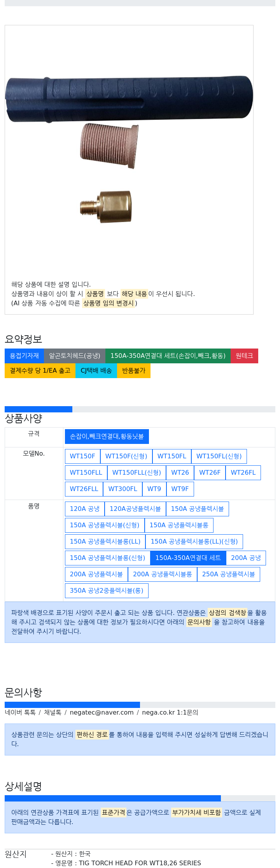Select the red 원테크 brand tag
The height and width of the screenshot is (868, 280).
(244, 356)
